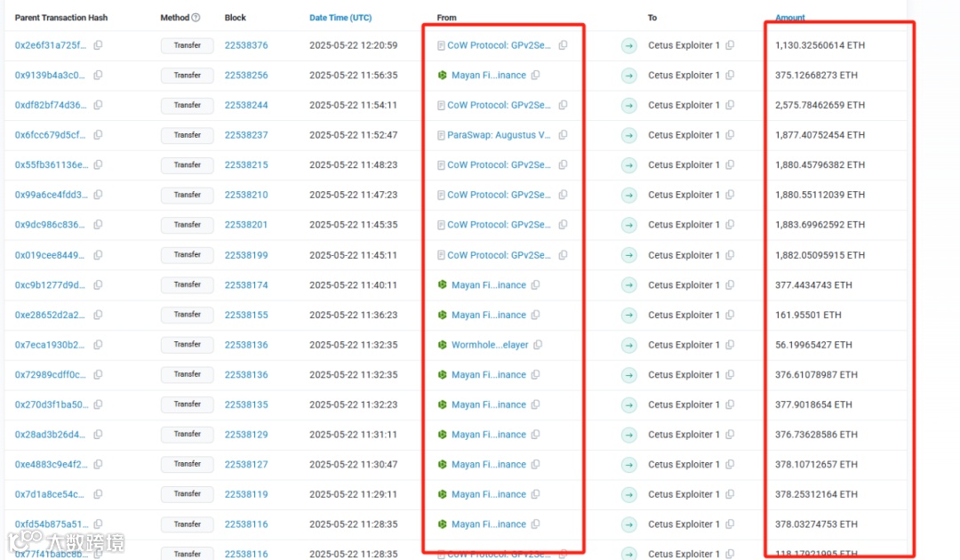Click Transfer method badge in block 22538376 row
The width and height of the screenshot is (960, 560).
[x=187, y=45]
